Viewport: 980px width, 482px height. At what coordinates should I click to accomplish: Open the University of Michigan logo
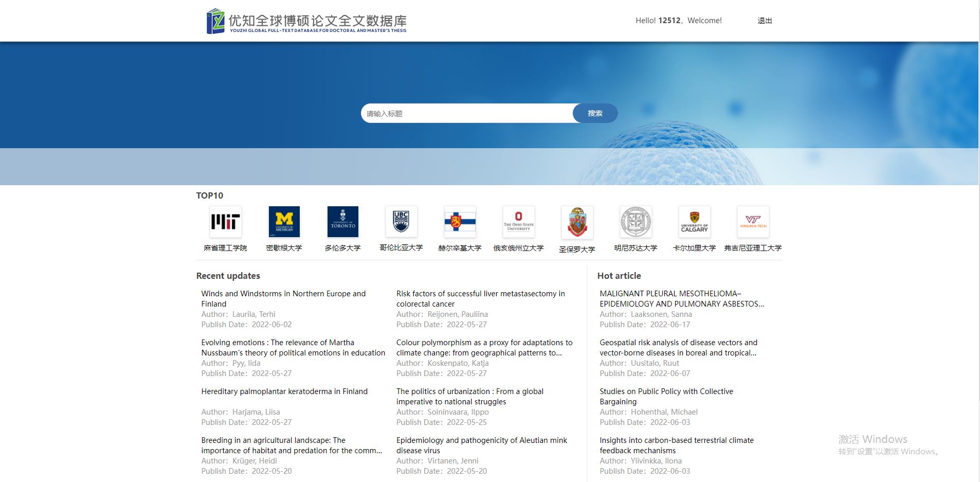pos(284,222)
